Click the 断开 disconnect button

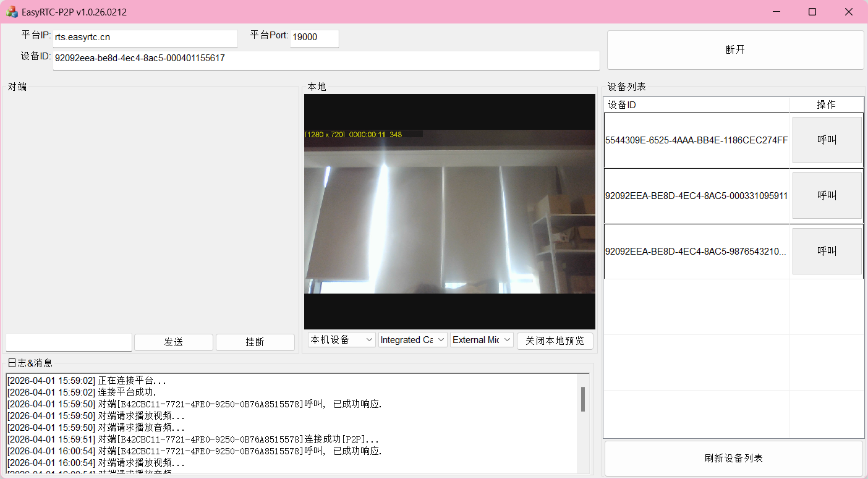click(735, 50)
